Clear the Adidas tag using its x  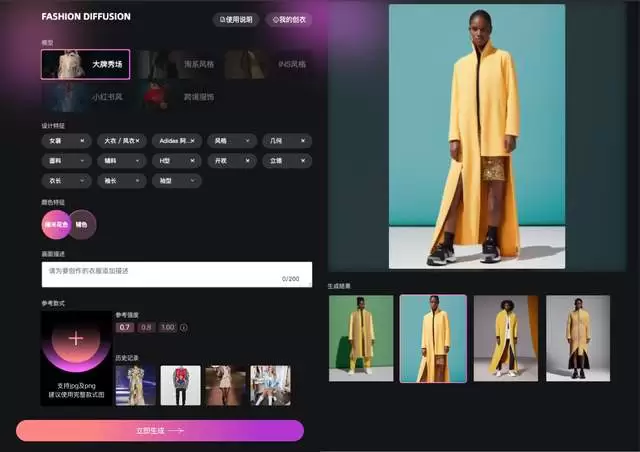coord(192,141)
